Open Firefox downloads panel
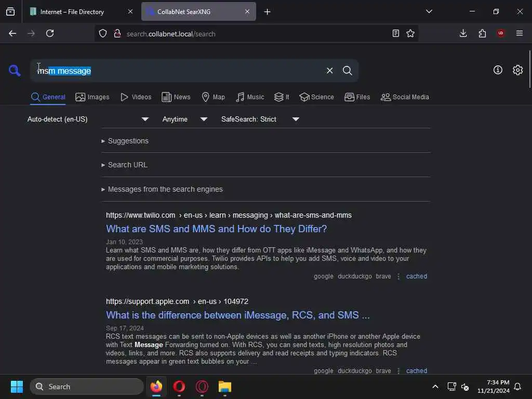 coord(463,33)
